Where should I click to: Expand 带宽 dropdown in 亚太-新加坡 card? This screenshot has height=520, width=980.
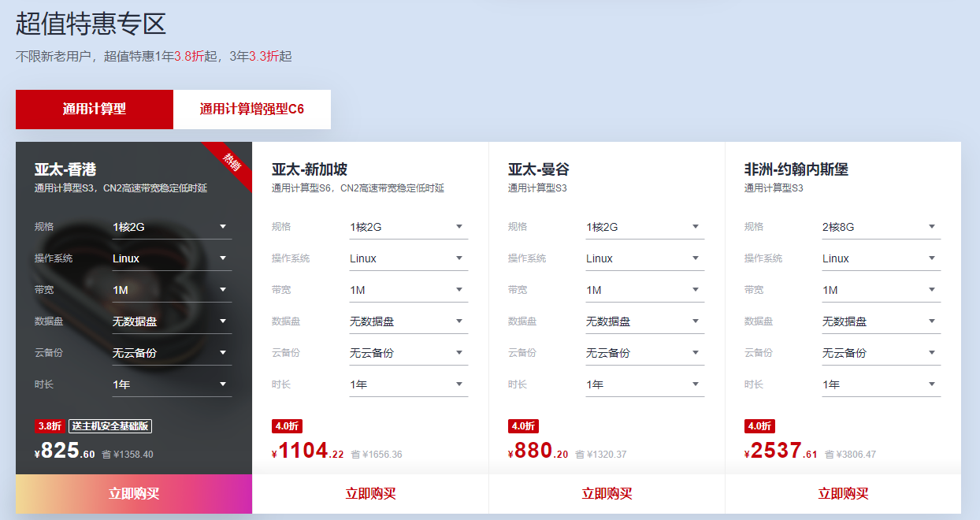coord(408,290)
